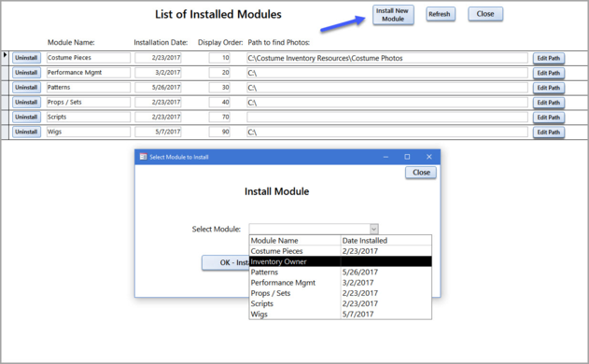Choose Patterns from the dropdown list
The image size is (589, 364).
coord(341,272)
